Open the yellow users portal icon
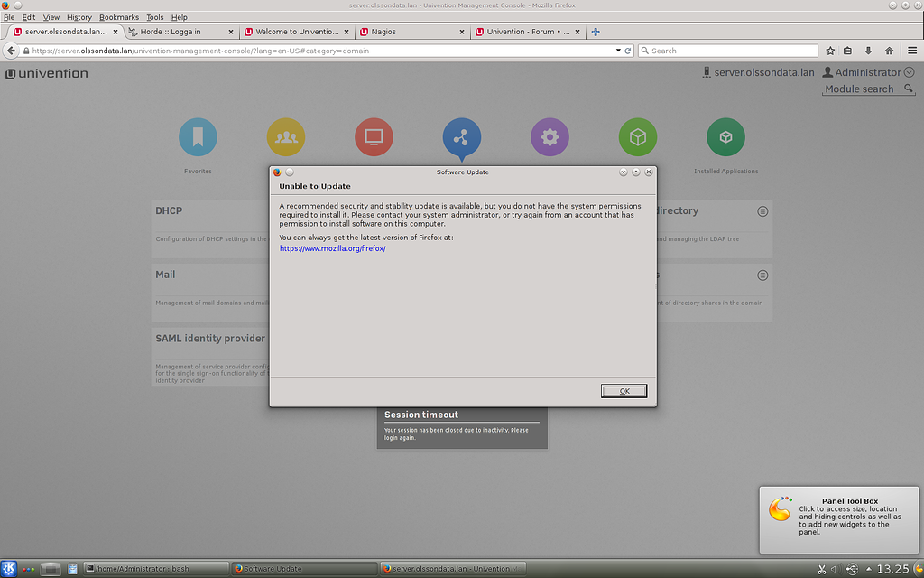 [x=285, y=137]
